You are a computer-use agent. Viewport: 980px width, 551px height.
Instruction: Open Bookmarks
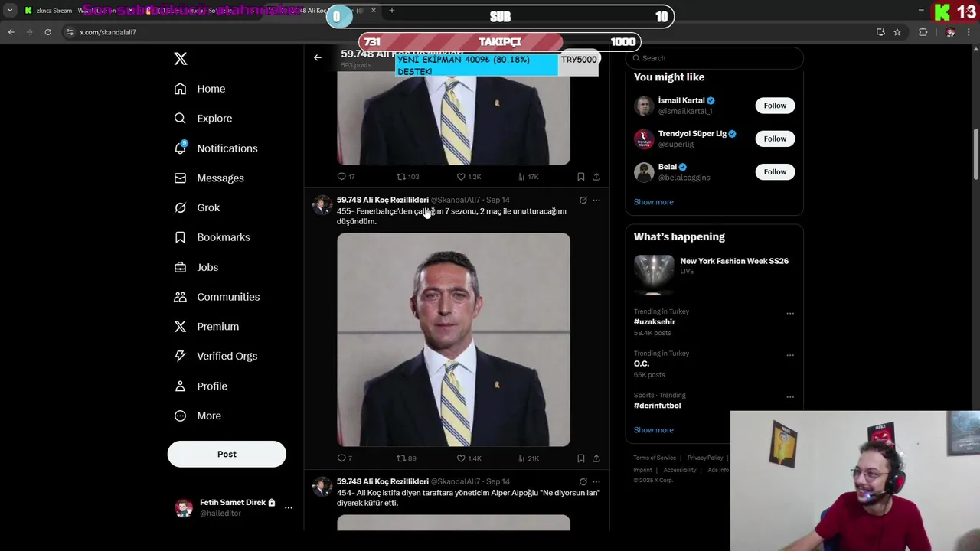click(x=211, y=237)
